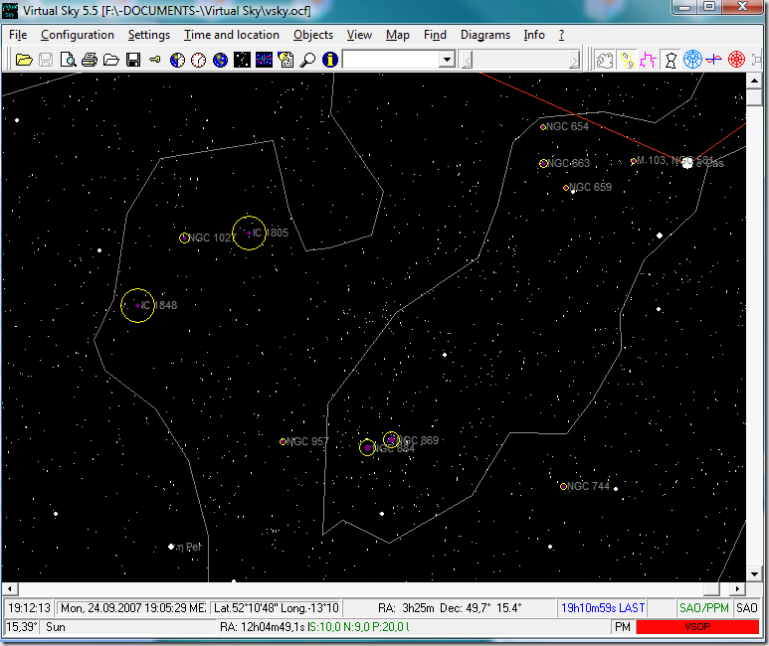Image resolution: width=769 pixels, height=646 pixels.
Task: Click the yellow key icon
Action: (x=155, y=60)
